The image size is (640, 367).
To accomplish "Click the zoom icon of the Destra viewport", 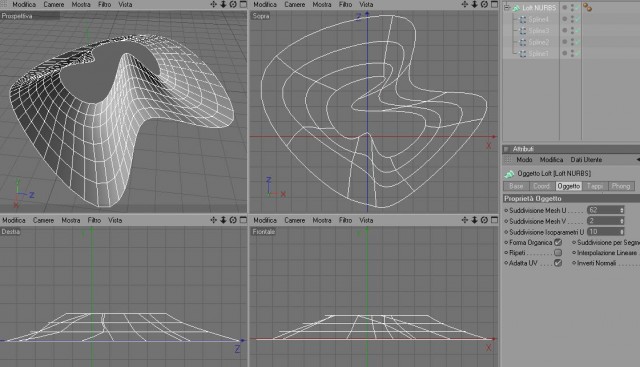I will 223,220.
